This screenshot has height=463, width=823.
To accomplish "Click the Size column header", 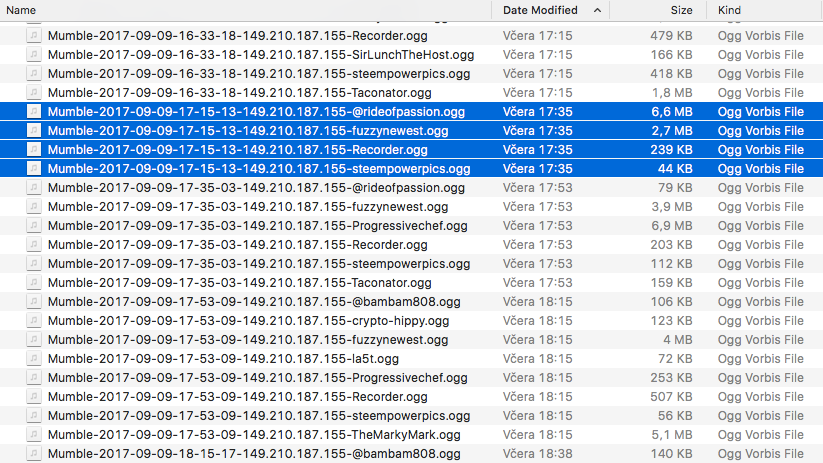I will click(681, 10).
